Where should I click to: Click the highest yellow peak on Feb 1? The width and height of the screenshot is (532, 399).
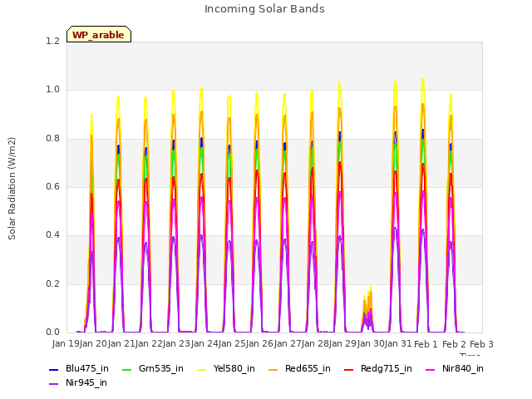(x=422, y=80)
